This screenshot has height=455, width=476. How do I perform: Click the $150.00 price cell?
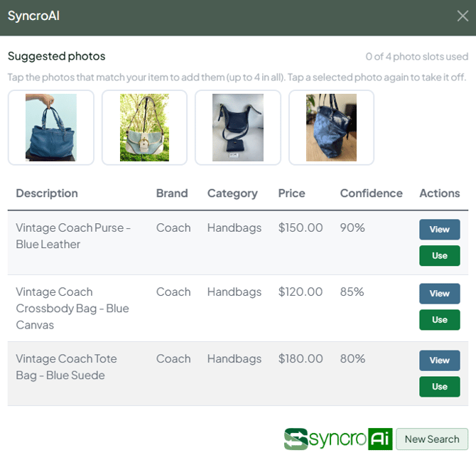(301, 227)
